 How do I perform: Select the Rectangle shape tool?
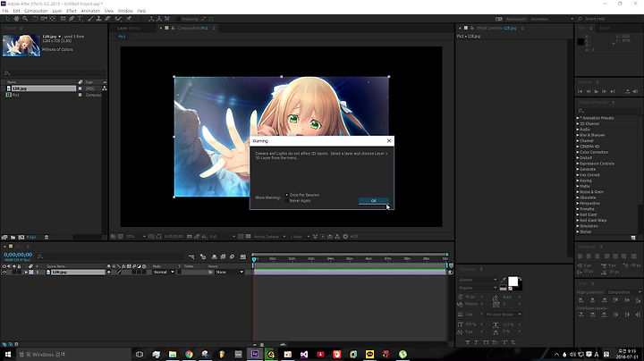[63, 19]
